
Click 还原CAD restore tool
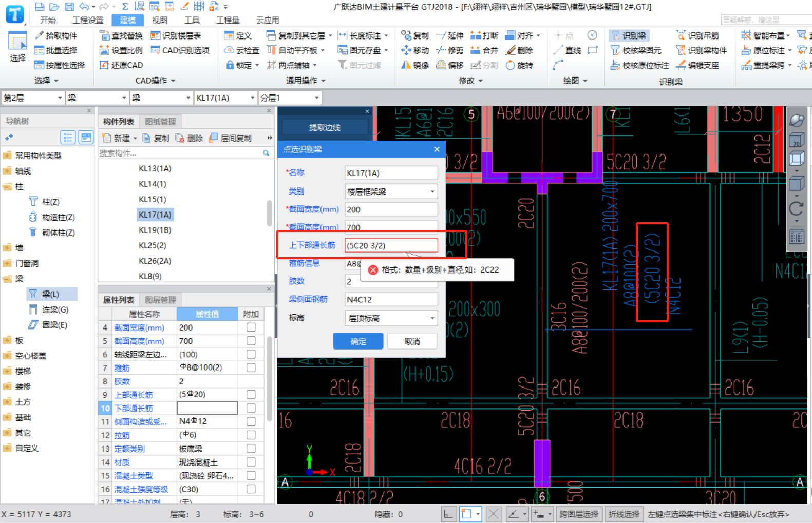pos(121,65)
